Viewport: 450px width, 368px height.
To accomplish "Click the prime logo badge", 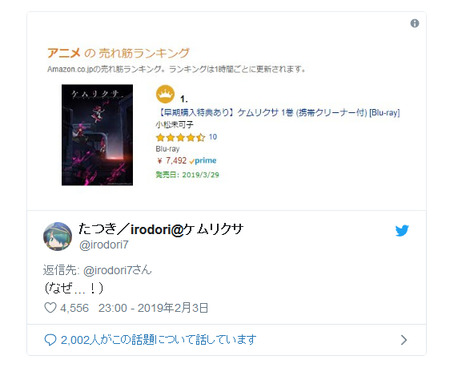I will tap(203, 161).
